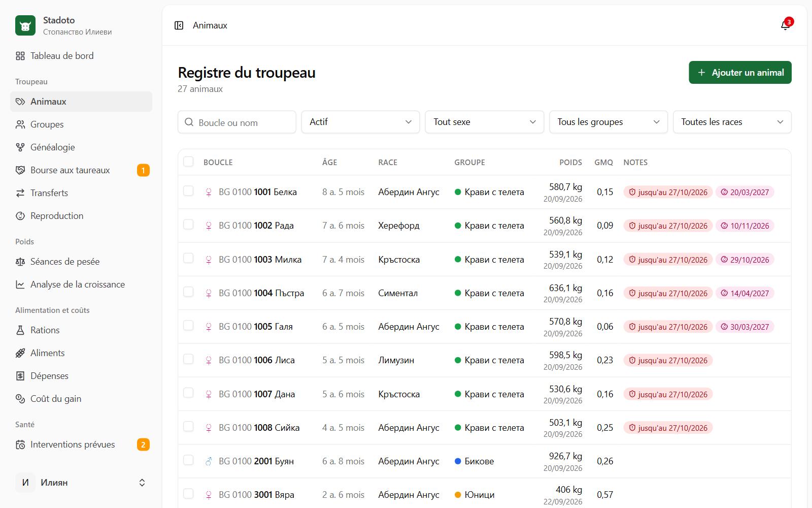
Task: Check the box for BG 0100 1001 Белка
Action: (188, 191)
